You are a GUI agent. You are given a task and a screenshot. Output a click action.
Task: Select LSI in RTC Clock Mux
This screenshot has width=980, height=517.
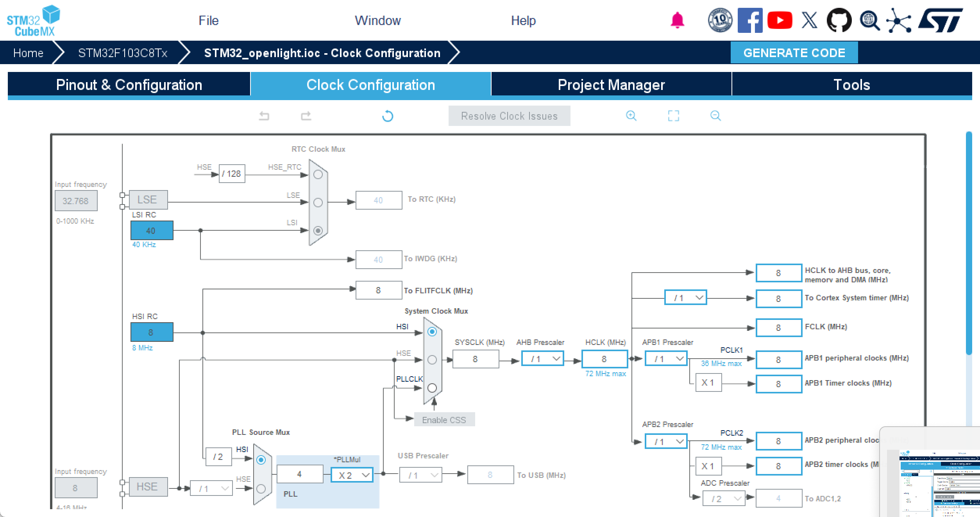tap(318, 230)
